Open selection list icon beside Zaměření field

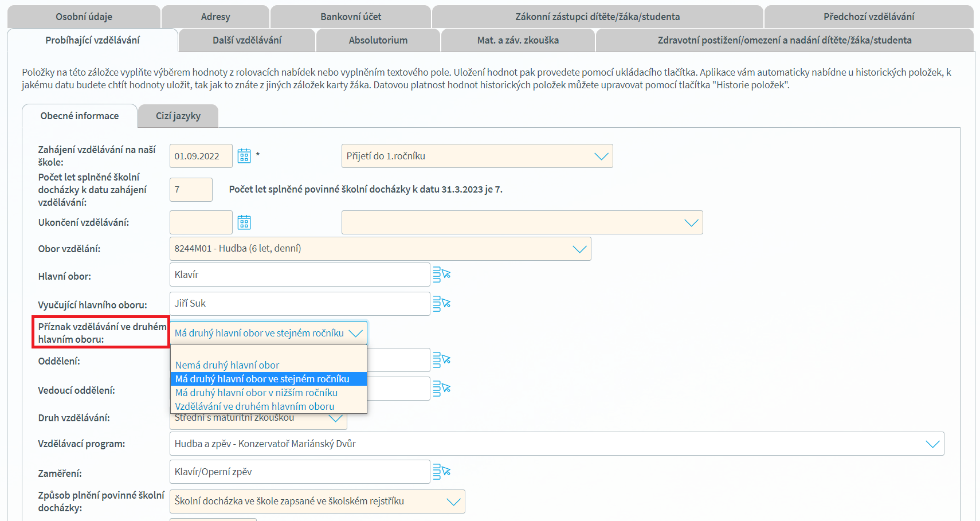pyautogui.click(x=442, y=472)
